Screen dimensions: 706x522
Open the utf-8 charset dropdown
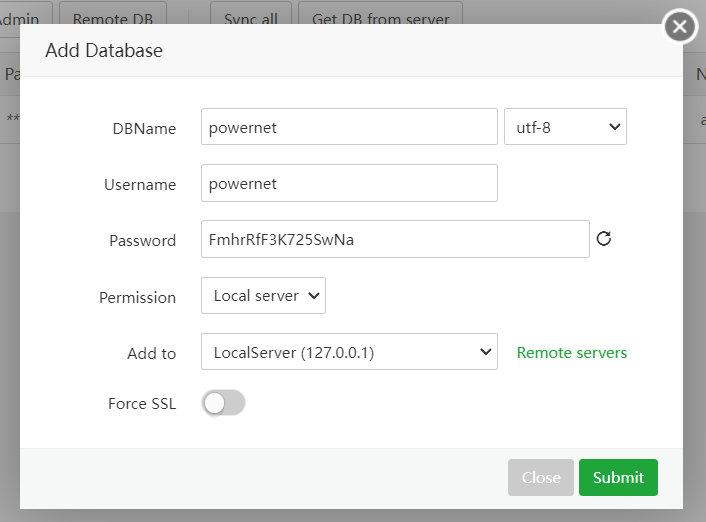[x=565, y=128]
